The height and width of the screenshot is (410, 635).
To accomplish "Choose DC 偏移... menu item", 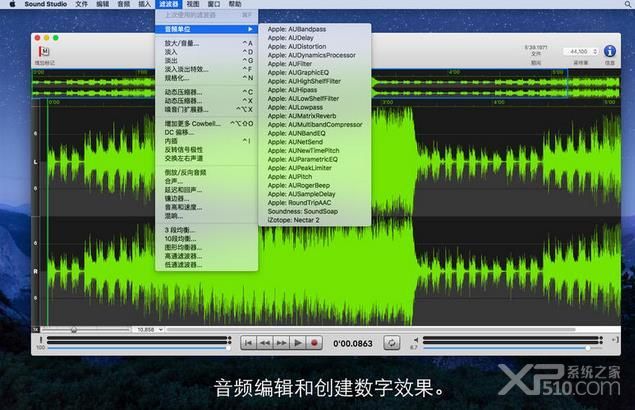I will click(x=207, y=132).
